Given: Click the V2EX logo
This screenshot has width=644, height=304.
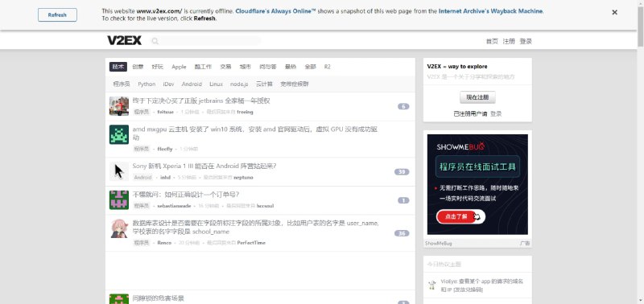Looking at the screenshot, I should click(125, 40).
